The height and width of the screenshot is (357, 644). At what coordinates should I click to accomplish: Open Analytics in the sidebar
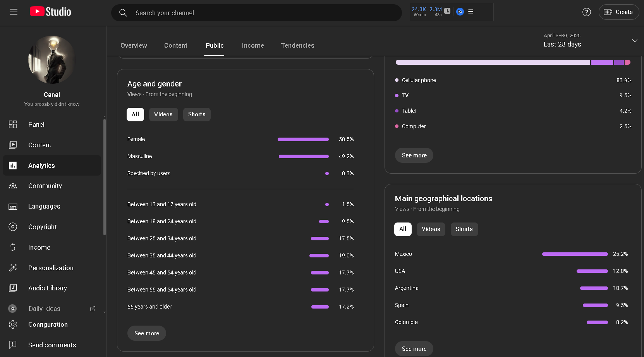(x=52, y=166)
